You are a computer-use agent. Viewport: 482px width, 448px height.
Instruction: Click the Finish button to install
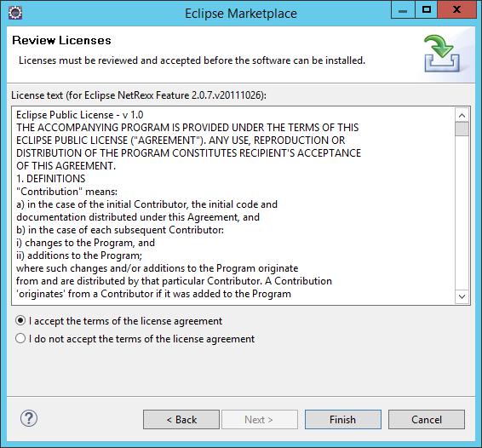pos(343,419)
